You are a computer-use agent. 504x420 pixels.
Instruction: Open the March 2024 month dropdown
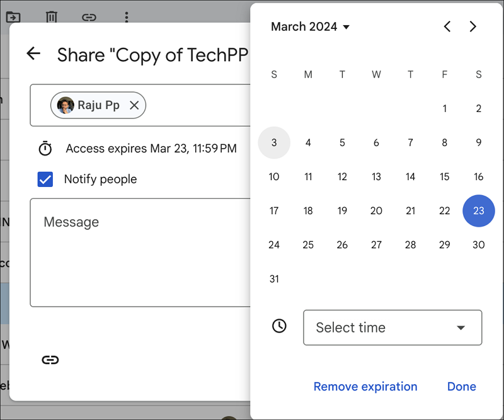(x=310, y=27)
